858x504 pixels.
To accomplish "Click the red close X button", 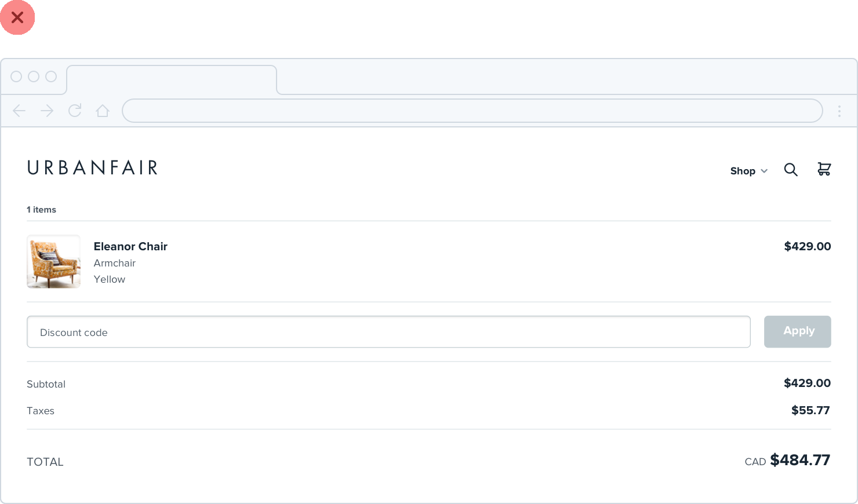I will tap(17, 17).
